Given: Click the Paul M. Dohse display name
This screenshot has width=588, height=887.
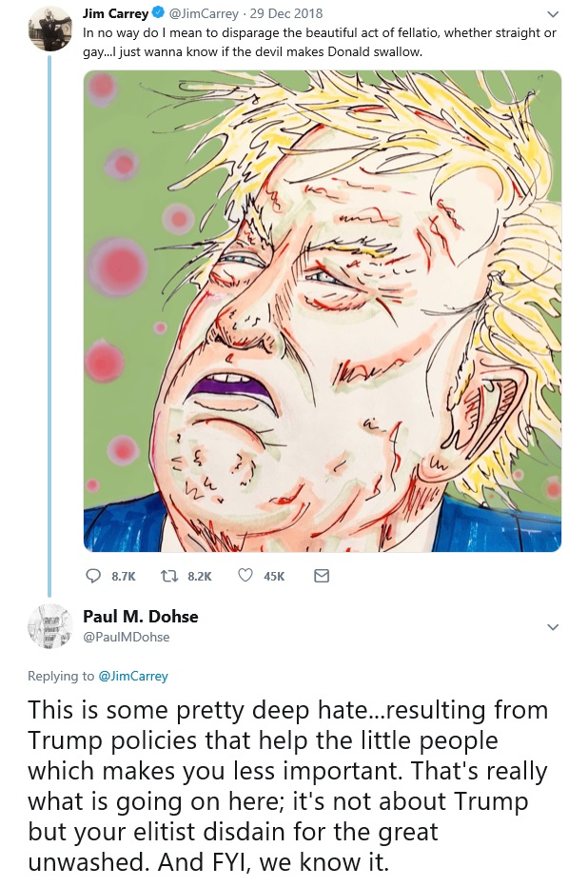Looking at the screenshot, I should [x=141, y=617].
